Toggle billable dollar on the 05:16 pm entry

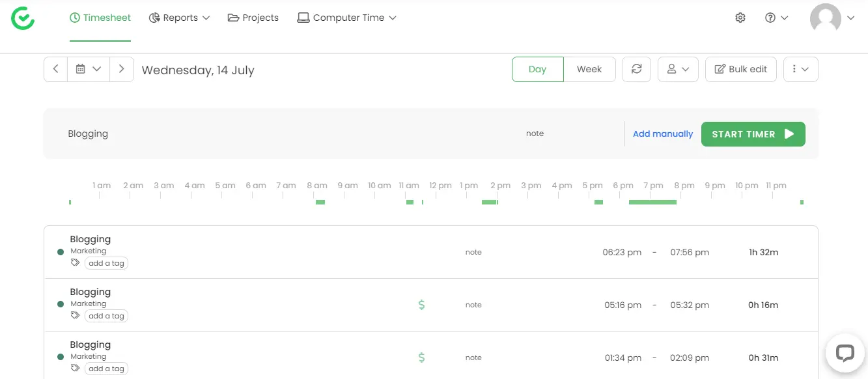pos(421,304)
